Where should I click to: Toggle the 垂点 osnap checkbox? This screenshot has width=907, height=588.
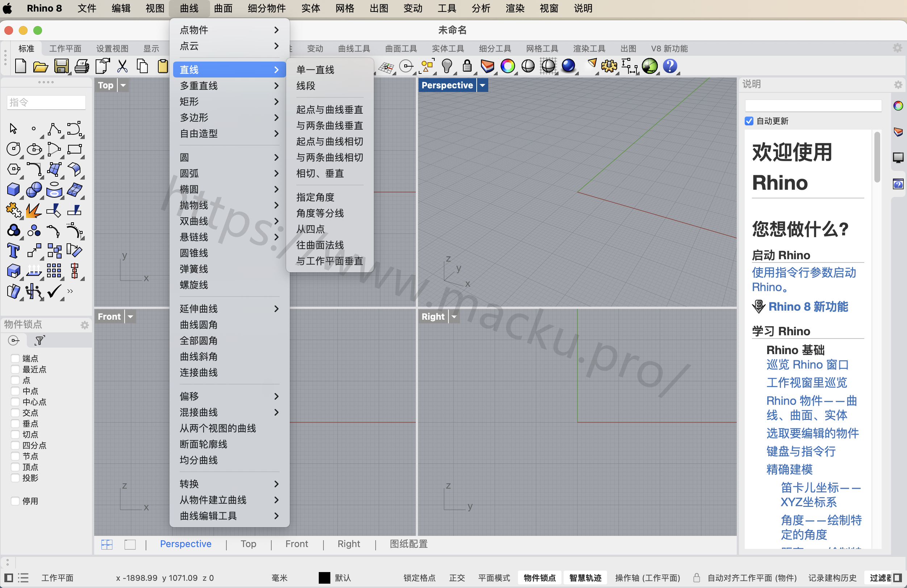[15, 424]
